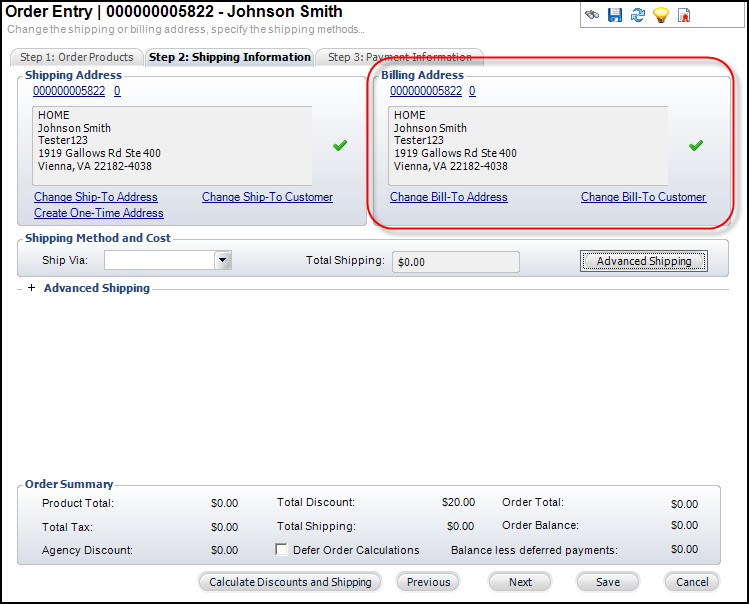The height and width of the screenshot is (604, 749).
Task: Click the 0 link under Shipping Address
Action: pos(117,91)
